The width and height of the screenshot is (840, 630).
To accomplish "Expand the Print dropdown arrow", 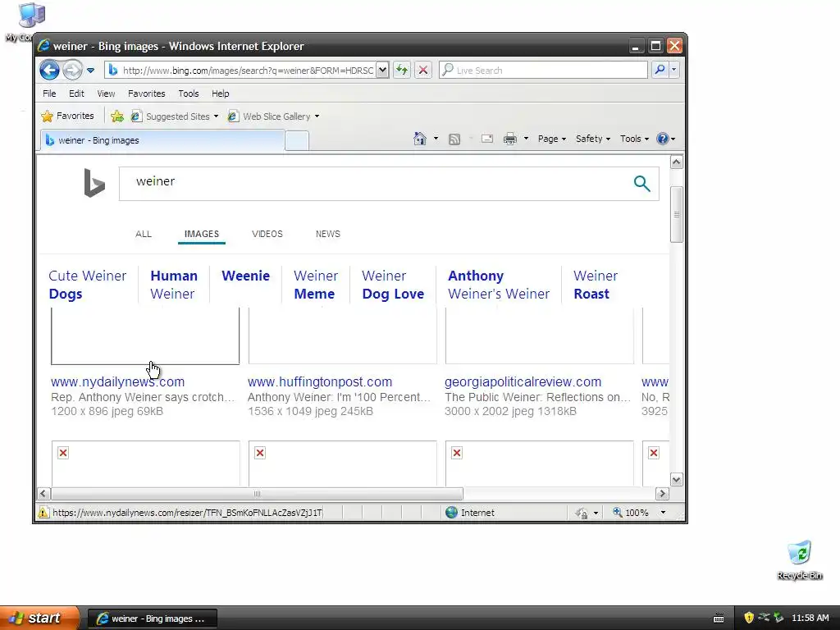I will (526, 139).
